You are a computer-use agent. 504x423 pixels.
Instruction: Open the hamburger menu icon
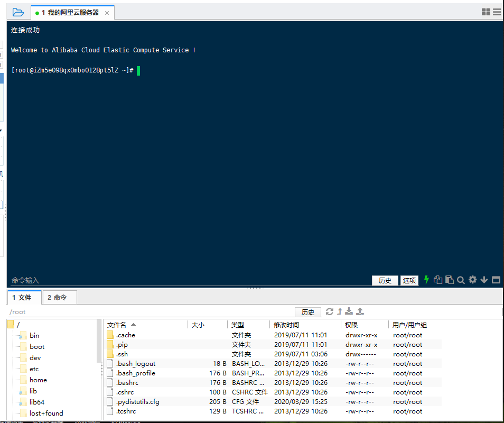click(x=497, y=12)
